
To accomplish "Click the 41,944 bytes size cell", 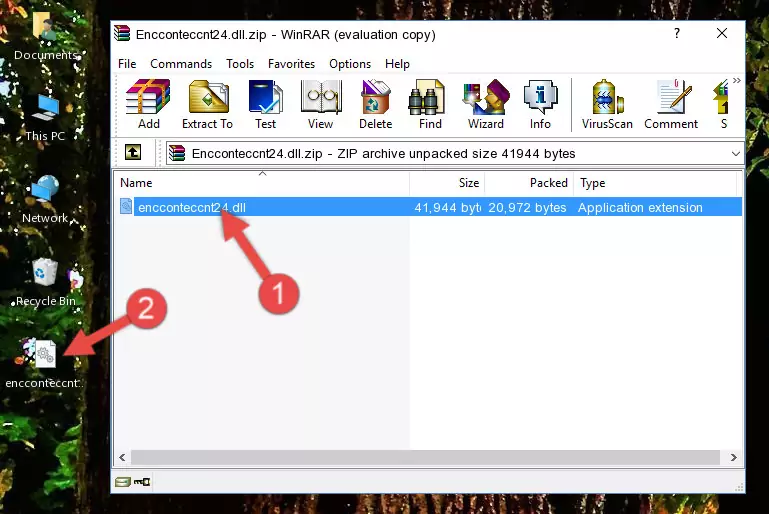I will (447, 207).
